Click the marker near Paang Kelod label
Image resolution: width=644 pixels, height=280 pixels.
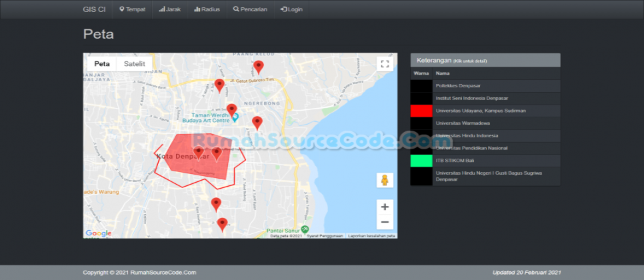coord(259,67)
